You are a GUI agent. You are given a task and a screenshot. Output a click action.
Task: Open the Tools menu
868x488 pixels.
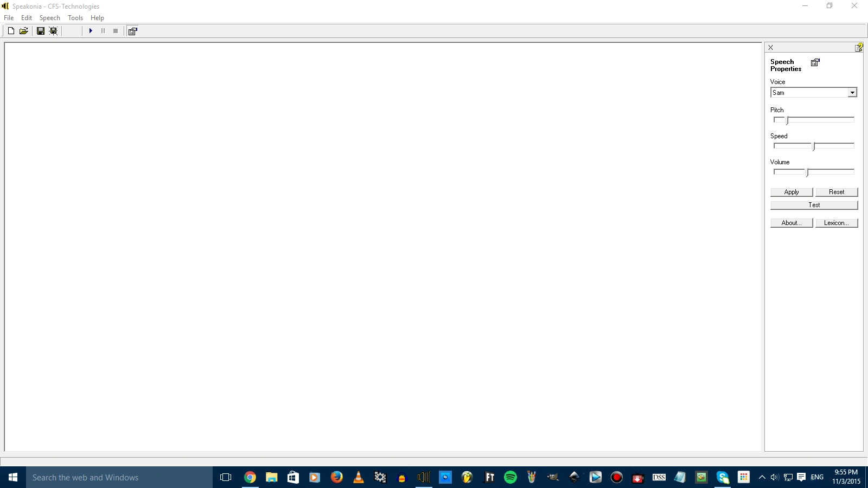pyautogui.click(x=75, y=18)
